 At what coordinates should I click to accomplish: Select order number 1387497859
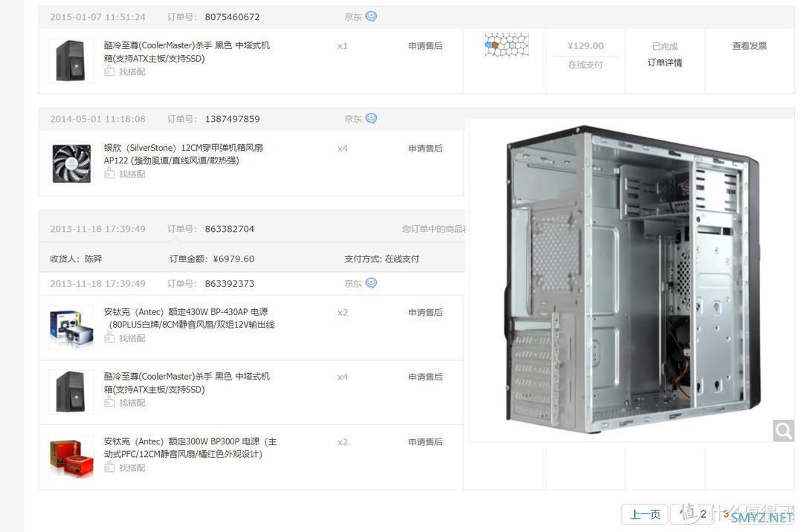[x=232, y=119]
